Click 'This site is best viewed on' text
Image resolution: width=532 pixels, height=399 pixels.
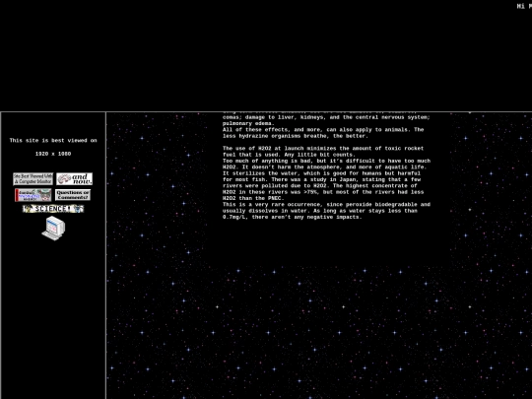pos(53,141)
